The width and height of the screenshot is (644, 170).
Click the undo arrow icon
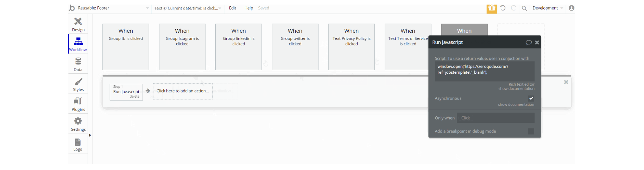503,8
